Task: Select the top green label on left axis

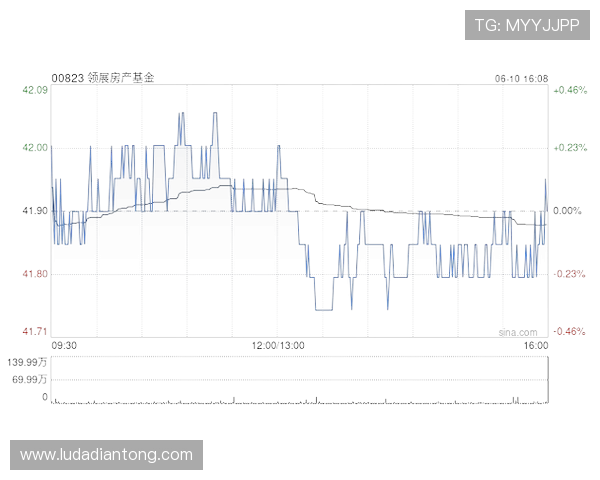Action: click(x=34, y=90)
